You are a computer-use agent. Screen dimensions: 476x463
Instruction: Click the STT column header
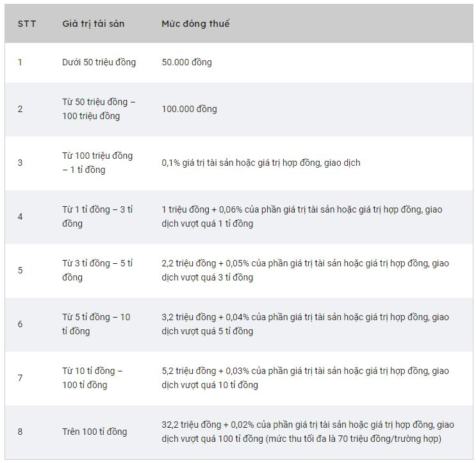click(x=27, y=24)
